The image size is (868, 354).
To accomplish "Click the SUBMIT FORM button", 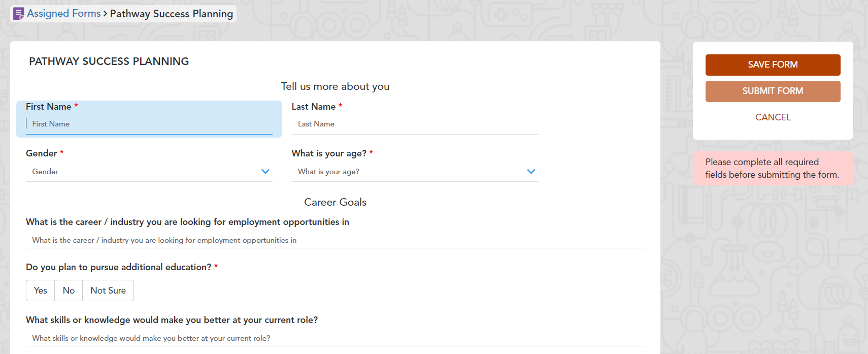I will tap(773, 91).
